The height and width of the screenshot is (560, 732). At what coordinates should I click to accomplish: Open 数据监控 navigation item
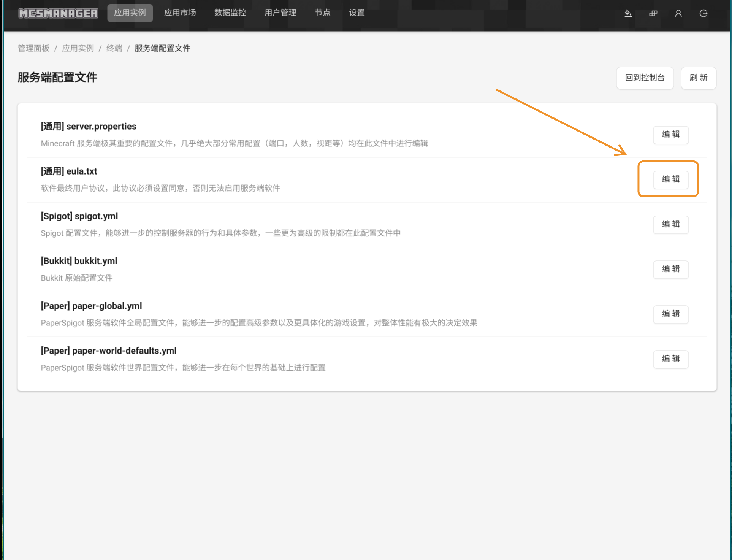coord(230,13)
